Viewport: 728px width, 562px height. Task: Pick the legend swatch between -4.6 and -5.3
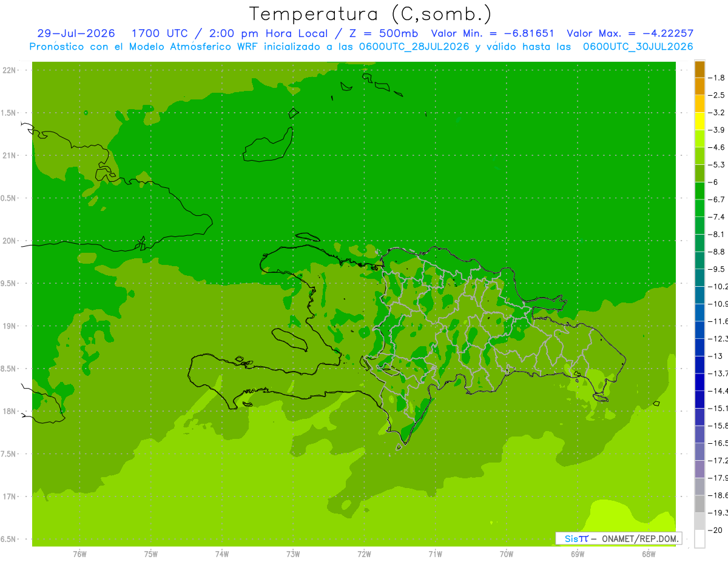coord(699,156)
